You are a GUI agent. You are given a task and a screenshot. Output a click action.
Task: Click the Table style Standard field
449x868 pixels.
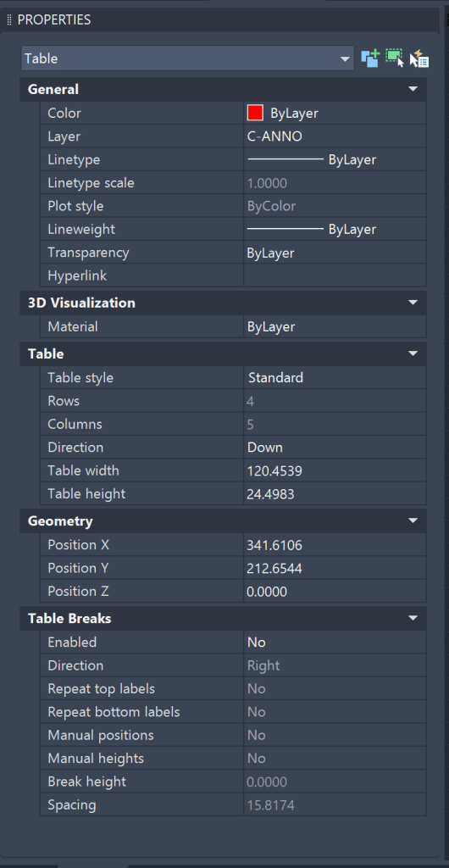(x=335, y=377)
